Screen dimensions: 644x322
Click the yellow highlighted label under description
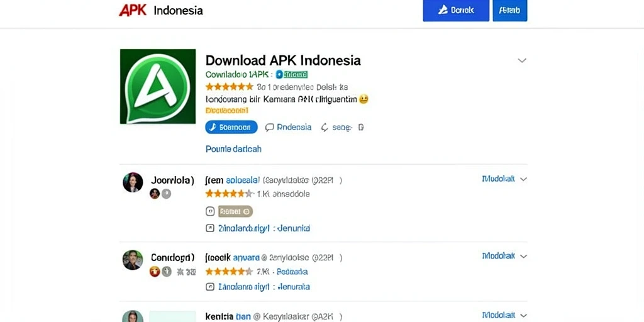pyautogui.click(x=226, y=111)
